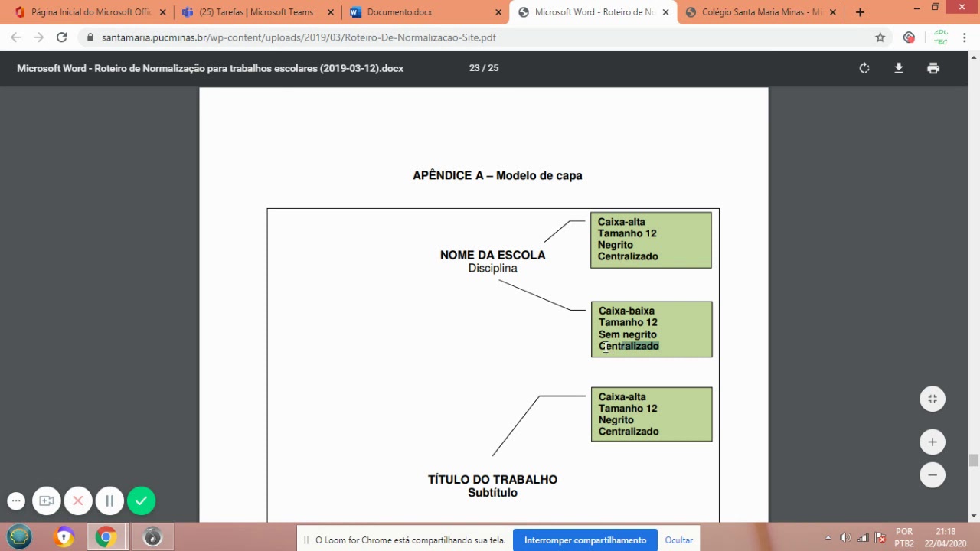Click Interromper compartilhamento button

[585, 540]
